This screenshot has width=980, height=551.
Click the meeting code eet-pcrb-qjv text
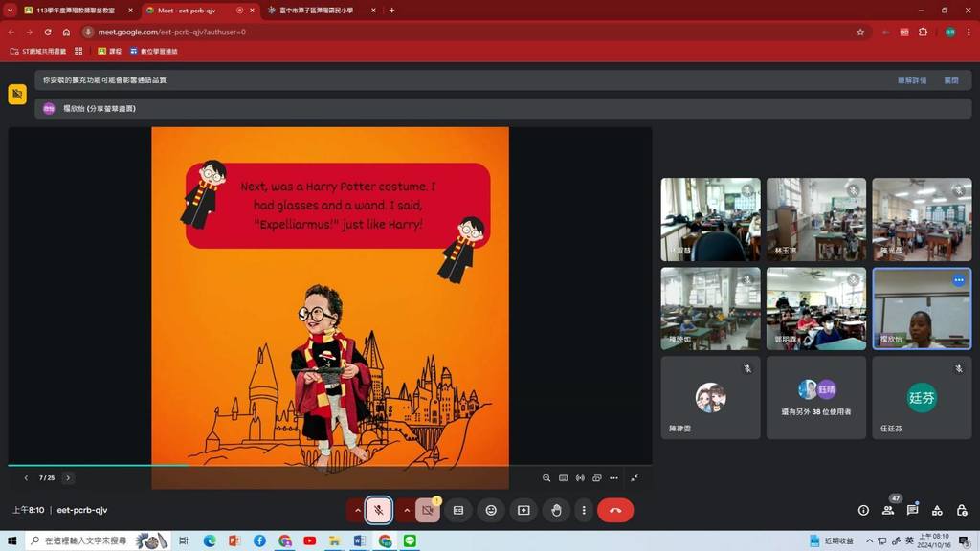[x=82, y=510]
